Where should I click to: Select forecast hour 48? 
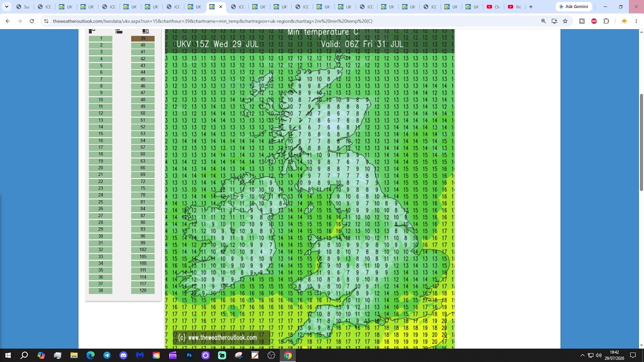point(143,100)
